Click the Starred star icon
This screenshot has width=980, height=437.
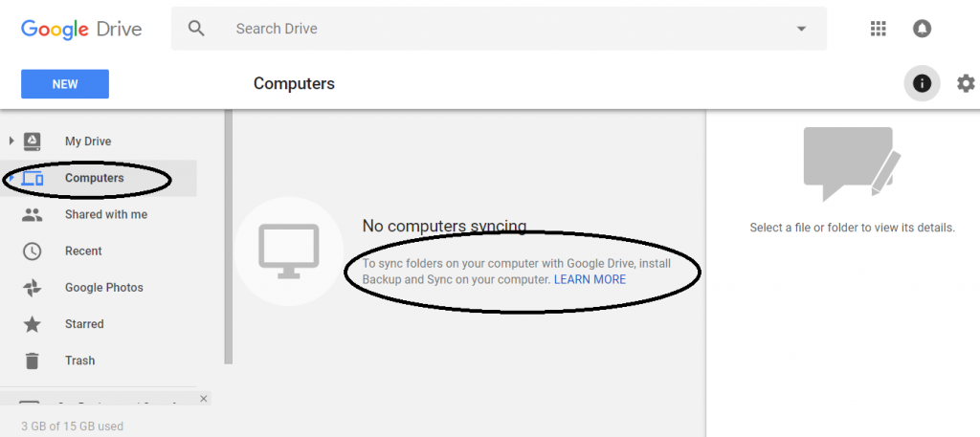tap(32, 324)
